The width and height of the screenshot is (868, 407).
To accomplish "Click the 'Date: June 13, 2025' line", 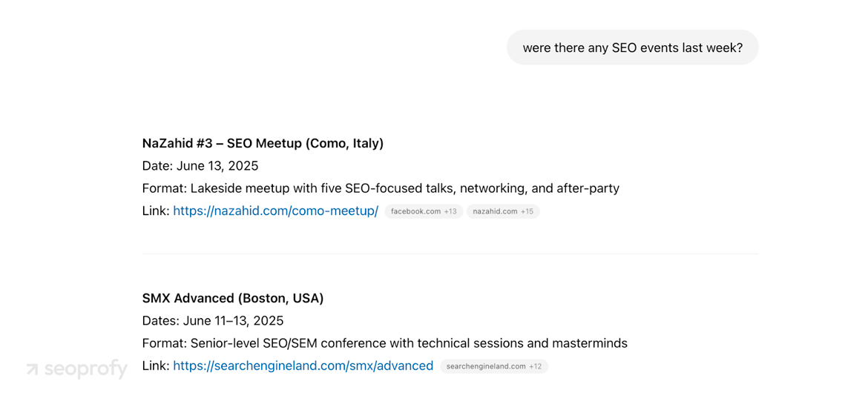I will click(x=200, y=166).
